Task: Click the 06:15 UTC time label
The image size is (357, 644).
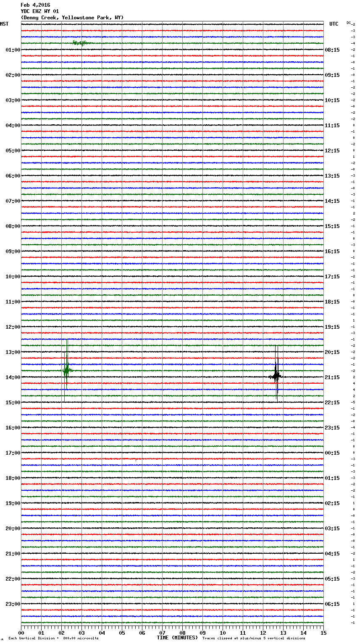Action: 332,604
